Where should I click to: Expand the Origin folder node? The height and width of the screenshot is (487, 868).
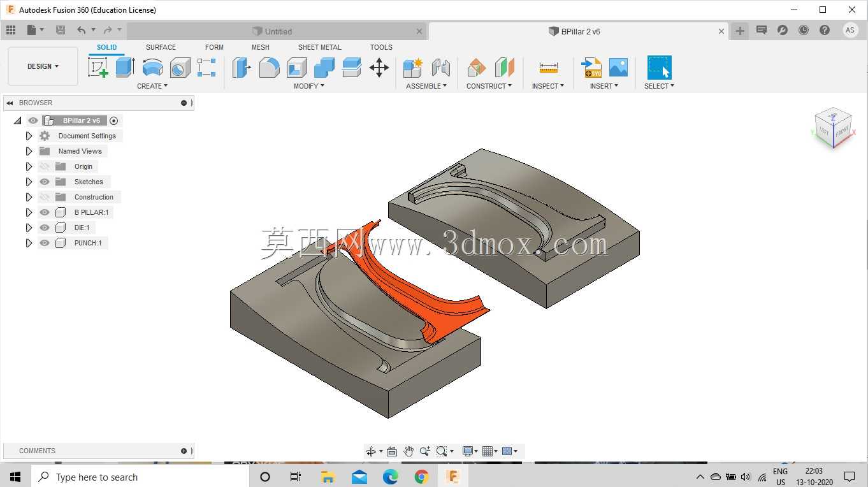[x=29, y=166]
